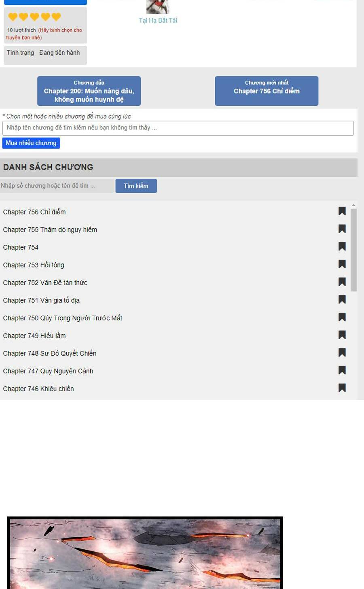Bookmark Chapter 756 Chỉ điểm

point(342,211)
